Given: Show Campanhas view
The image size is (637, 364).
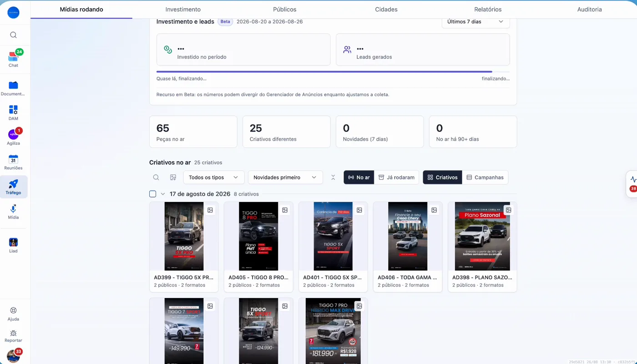Looking at the screenshot, I should click(x=485, y=177).
